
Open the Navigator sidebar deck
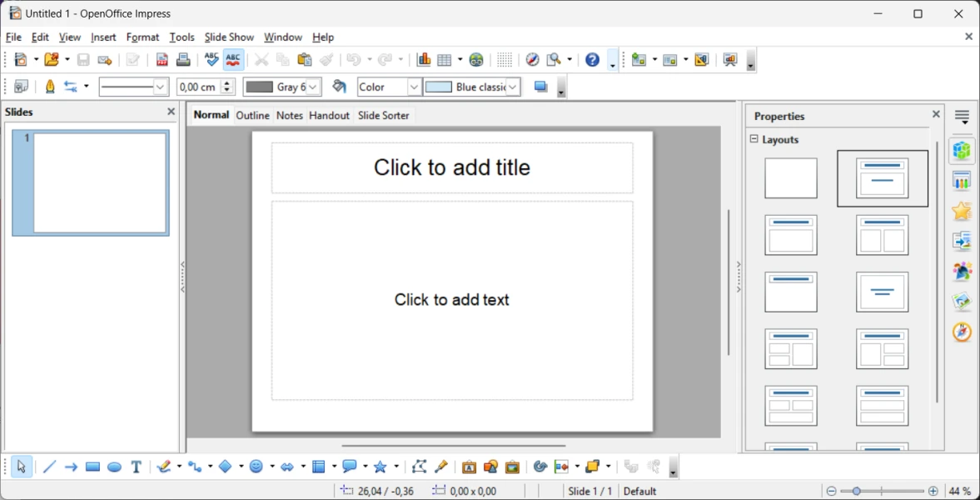point(962,332)
